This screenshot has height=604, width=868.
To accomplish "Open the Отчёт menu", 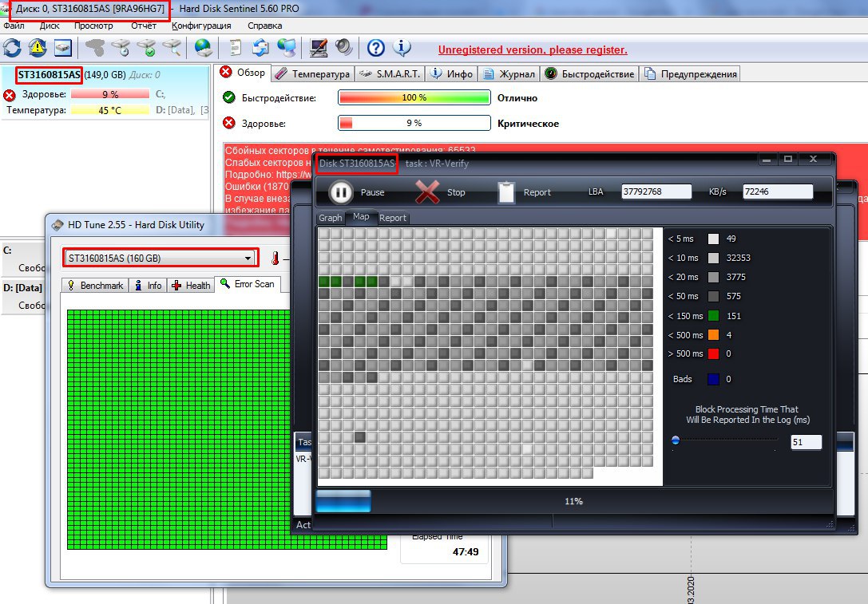I will 144,26.
